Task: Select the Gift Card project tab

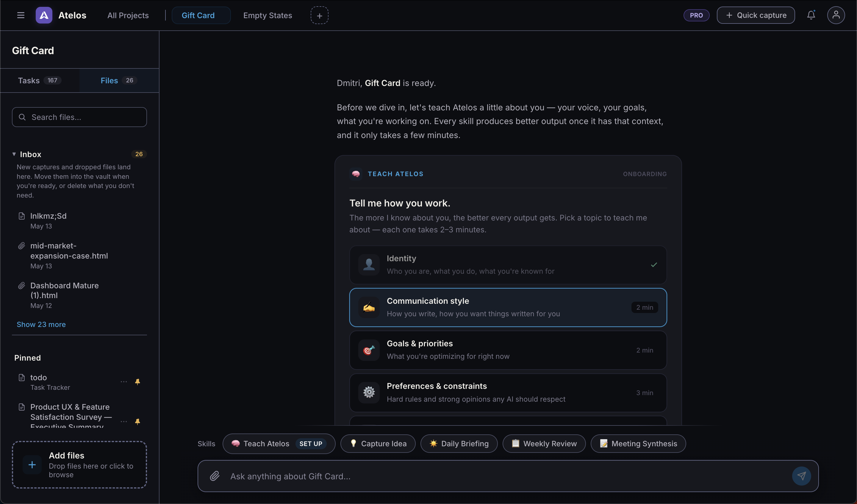Action: pyautogui.click(x=201, y=15)
